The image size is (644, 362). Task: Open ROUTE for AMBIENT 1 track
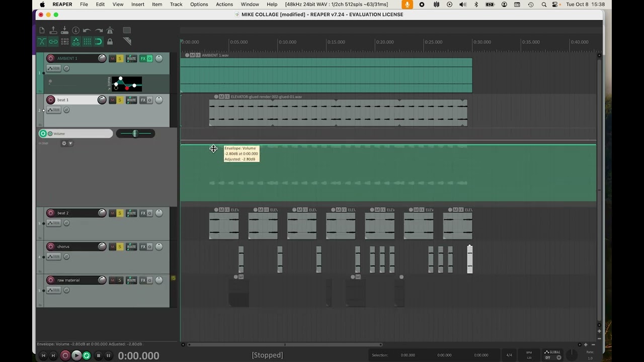pos(131,58)
